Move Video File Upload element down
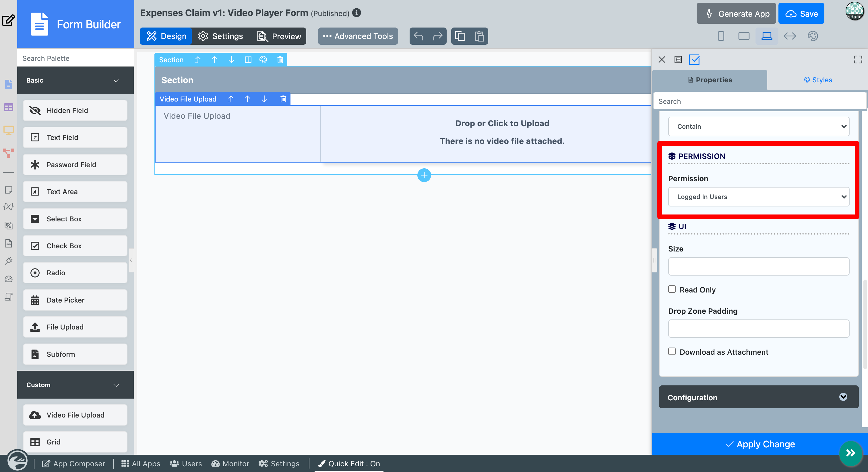868x472 pixels. [x=264, y=99]
